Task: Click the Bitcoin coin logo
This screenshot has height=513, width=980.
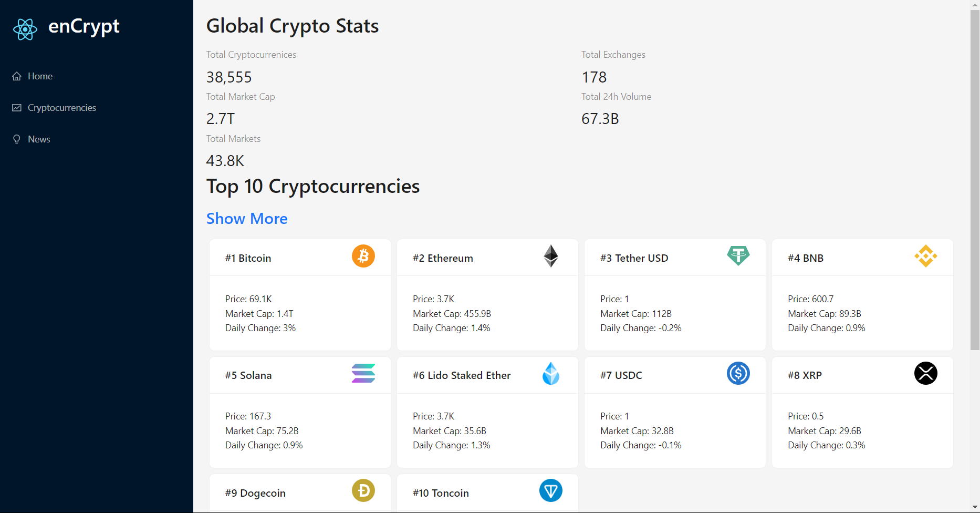Action: [x=363, y=256]
